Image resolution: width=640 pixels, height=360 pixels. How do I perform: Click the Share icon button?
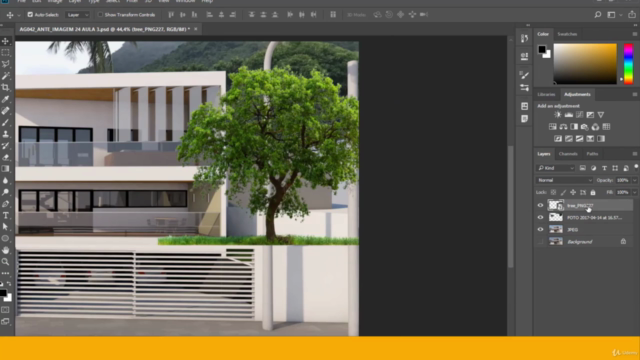(x=632, y=15)
